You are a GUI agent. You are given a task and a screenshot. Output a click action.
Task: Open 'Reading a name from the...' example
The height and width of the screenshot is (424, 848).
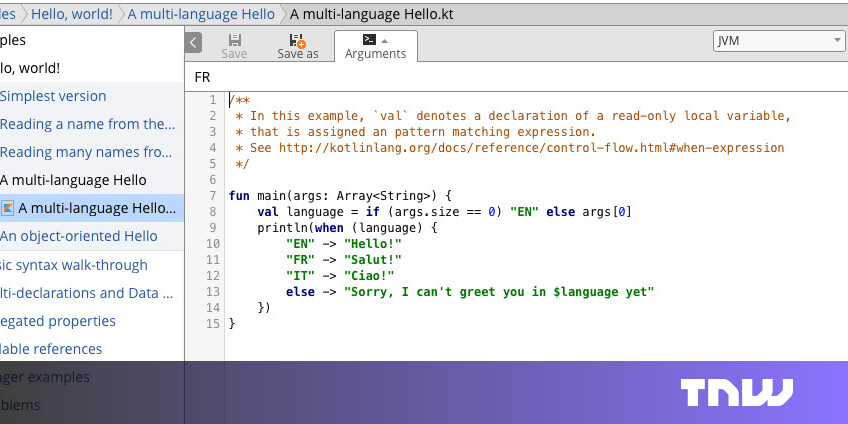point(88,124)
